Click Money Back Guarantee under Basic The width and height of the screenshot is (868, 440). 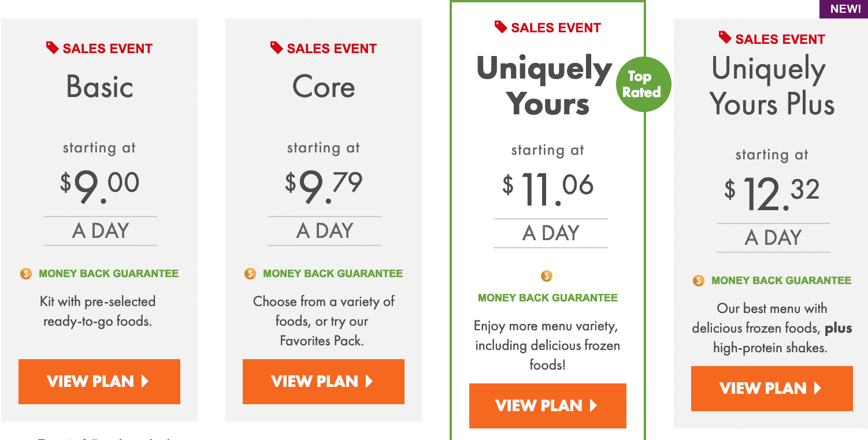pos(109,274)
